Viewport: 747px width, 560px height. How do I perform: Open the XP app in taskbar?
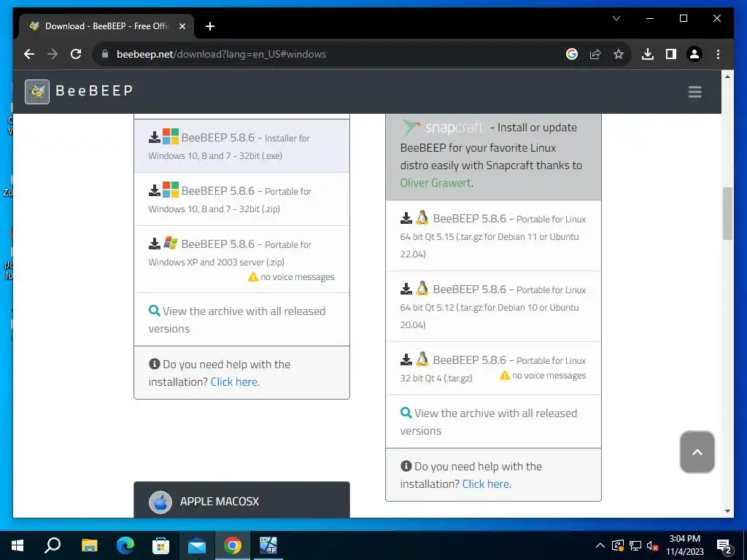pyautogui.click(x=268, y=545)
